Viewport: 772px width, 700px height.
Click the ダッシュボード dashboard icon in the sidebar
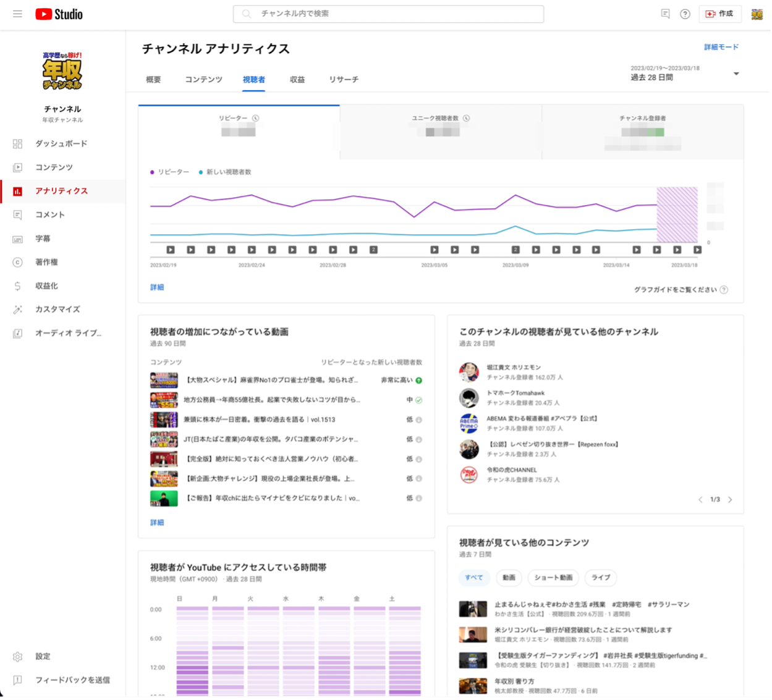(x=17, y=144)
